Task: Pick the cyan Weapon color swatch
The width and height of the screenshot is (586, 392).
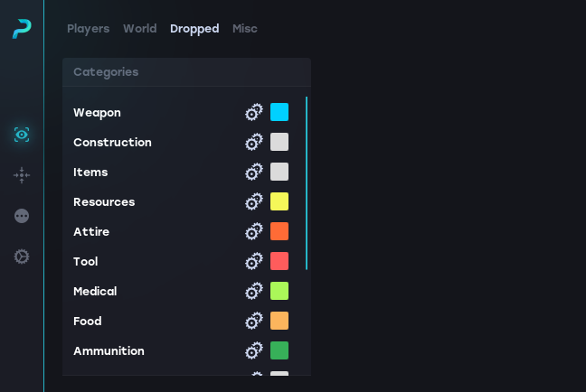Action: (279, 112)
